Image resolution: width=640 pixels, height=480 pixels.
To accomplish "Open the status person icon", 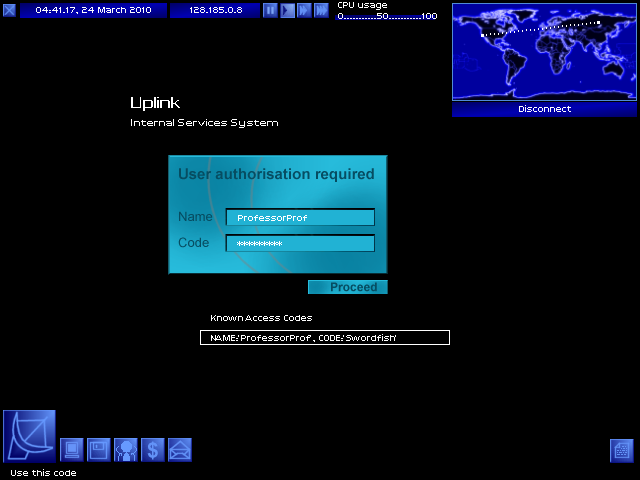I will [x=126, y=450].
